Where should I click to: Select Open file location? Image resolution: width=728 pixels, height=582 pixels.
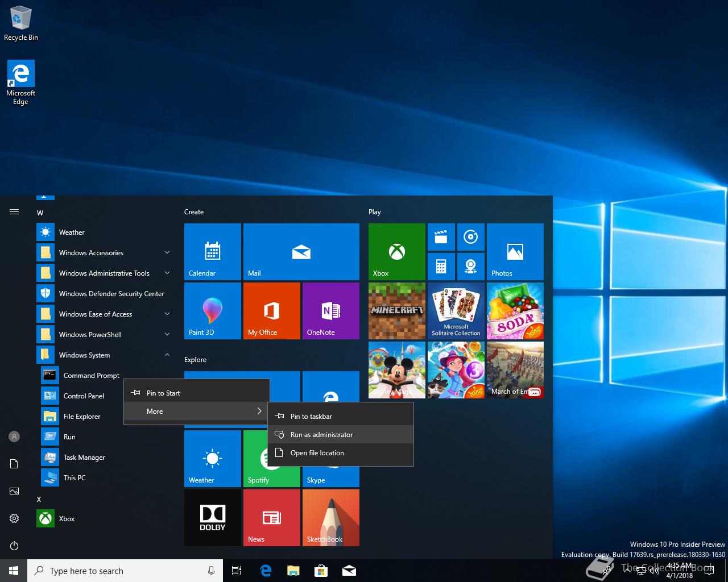(341, 452)
